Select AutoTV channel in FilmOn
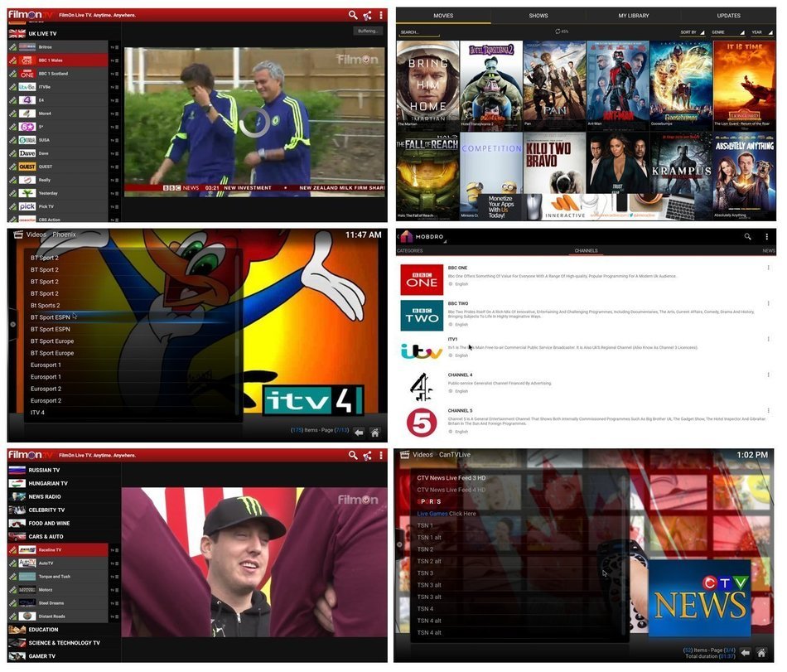Image resolution: width=787 pixels, height=672 pixels. (58, 563)
